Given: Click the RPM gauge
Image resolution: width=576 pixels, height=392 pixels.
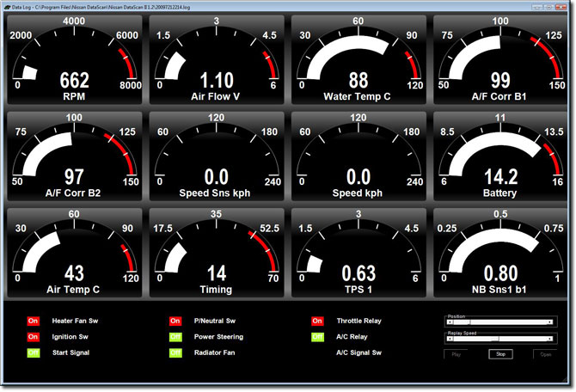Looking at the screenshot, I should pyautogui.click(x=75, y=58).
